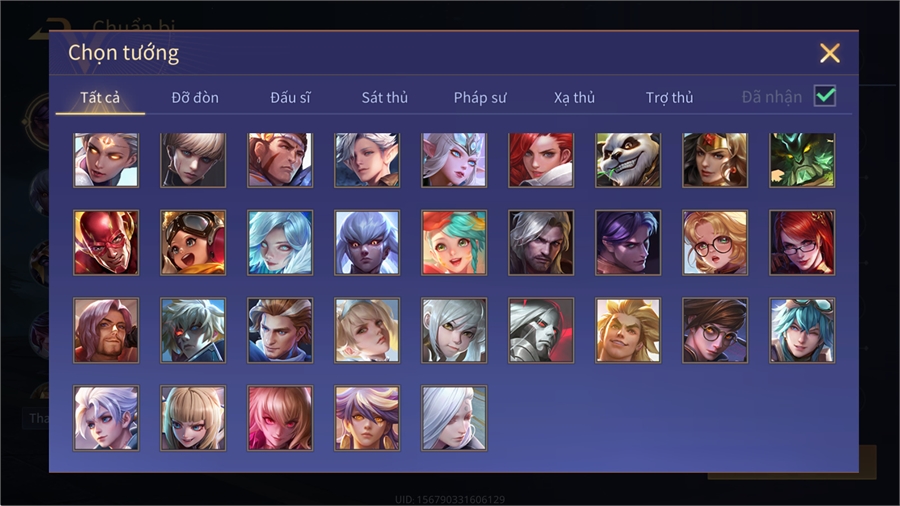Pick the red-haired woman with glasses
900x506 pixels.
tap(802, 243)
